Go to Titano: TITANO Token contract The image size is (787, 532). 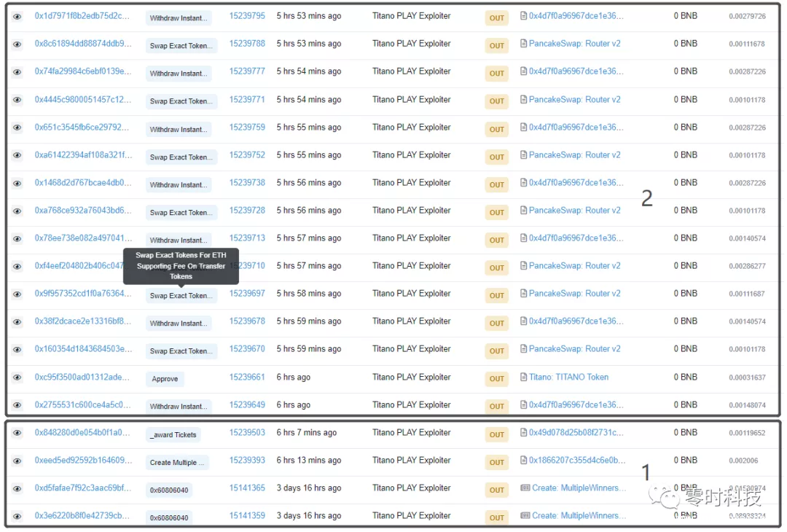pyautogui.click(x=568, y=378)
